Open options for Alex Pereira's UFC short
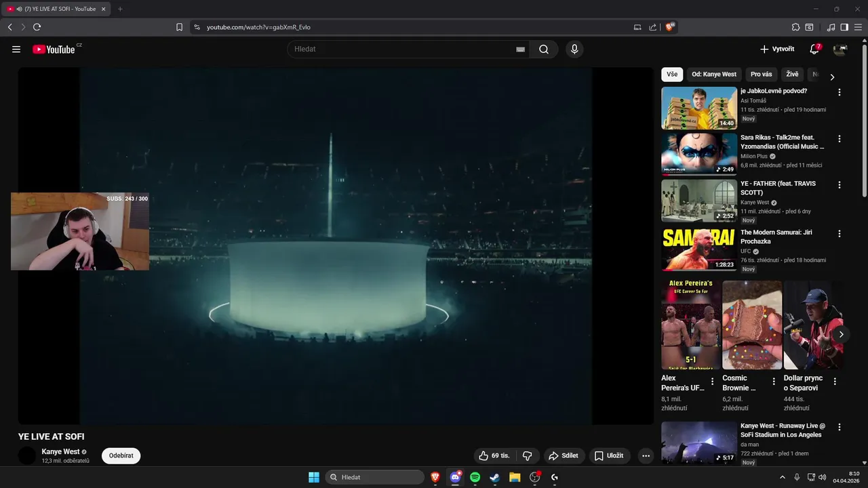Viewport: 868px width, 488px height. [x=712, y=382]
